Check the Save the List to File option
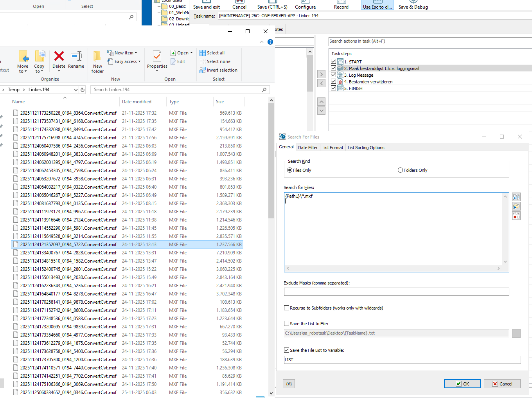This screenshot has width=532, height=398. point(287,324)
